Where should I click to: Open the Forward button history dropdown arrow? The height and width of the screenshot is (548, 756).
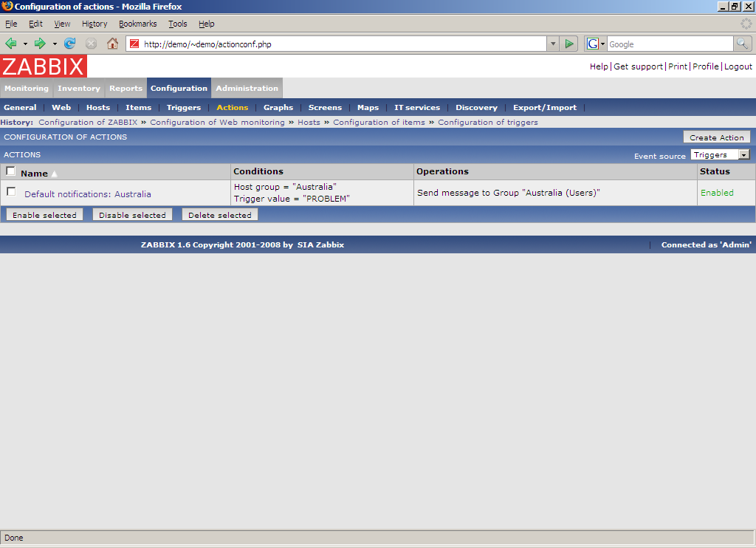tap(55, 44)
